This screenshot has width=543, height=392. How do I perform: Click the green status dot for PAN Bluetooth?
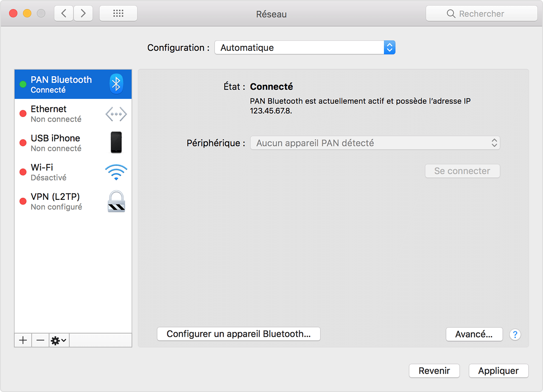[23, 84]
